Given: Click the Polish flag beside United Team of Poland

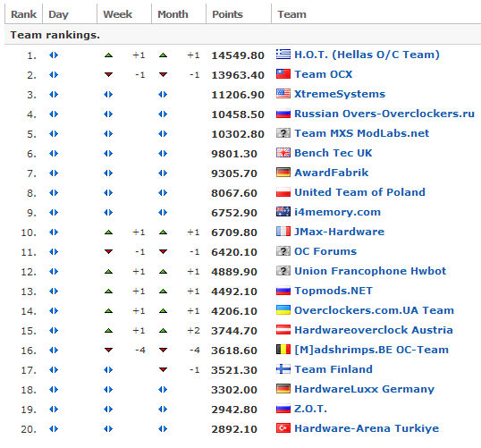Looking at the screenshot, I should [x=283, y=192].
